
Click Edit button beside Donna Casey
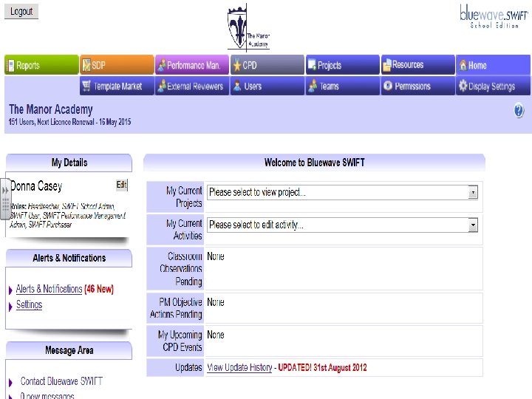pyautogui.click(x=122, y=185)
